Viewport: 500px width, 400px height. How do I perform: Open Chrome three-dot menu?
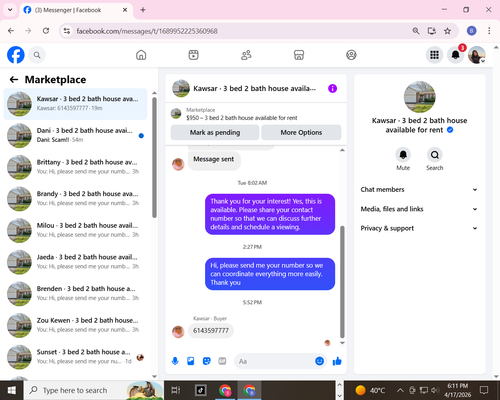(x=489, y=31)
